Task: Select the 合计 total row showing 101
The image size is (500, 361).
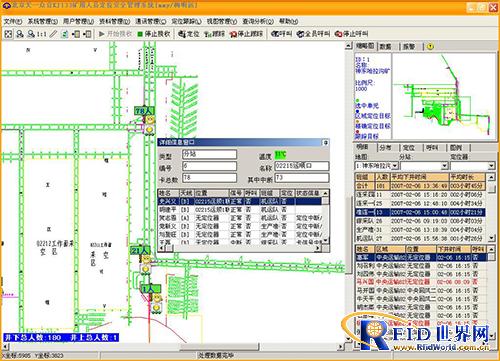Action: pos(421,186)
